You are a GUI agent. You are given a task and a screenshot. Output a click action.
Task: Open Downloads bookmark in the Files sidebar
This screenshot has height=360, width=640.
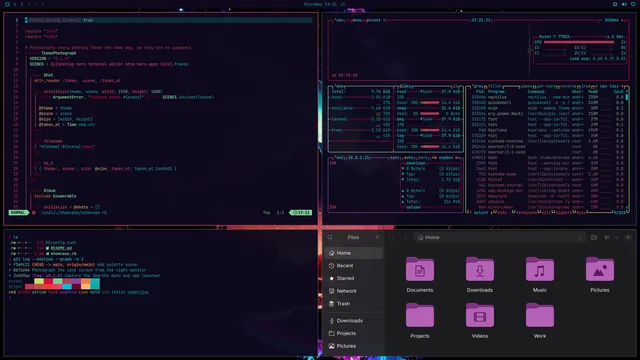point(353,321)
